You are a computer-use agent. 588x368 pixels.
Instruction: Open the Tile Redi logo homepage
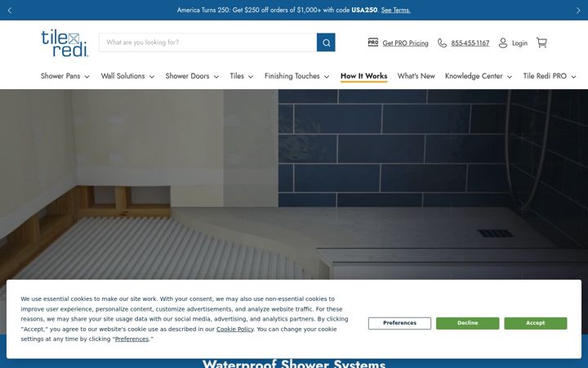65,43
